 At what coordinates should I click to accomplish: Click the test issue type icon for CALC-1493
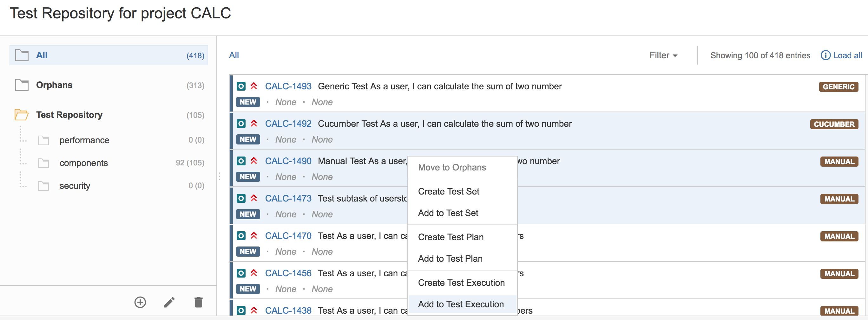pos(241,86)
